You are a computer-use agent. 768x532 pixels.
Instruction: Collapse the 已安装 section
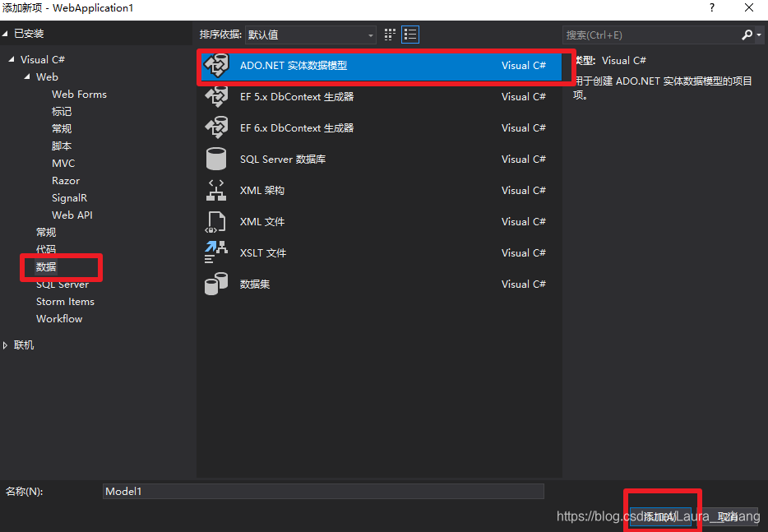[x=5, y=34]
